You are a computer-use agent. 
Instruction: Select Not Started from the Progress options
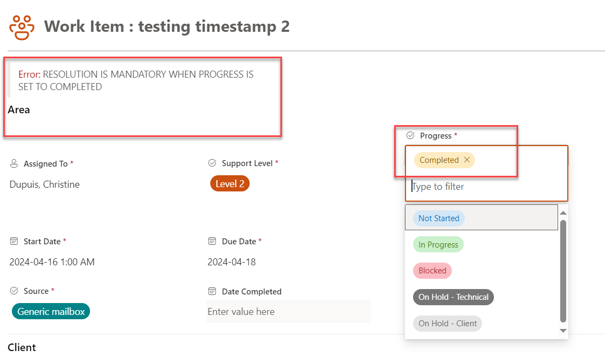pyautogui.click(x=439, y=218)
